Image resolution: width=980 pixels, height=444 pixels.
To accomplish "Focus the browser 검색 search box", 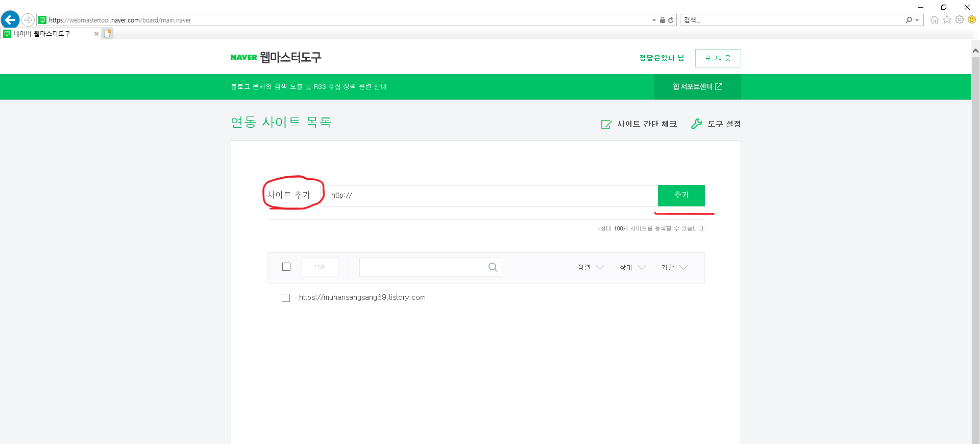I will pyautogui.click(x=791, y=20).
